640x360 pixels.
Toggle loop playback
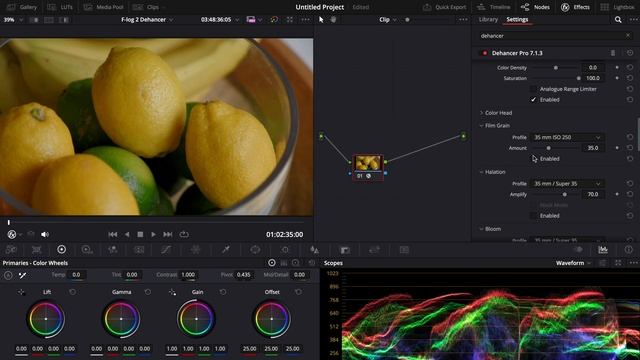coord(184,234)
